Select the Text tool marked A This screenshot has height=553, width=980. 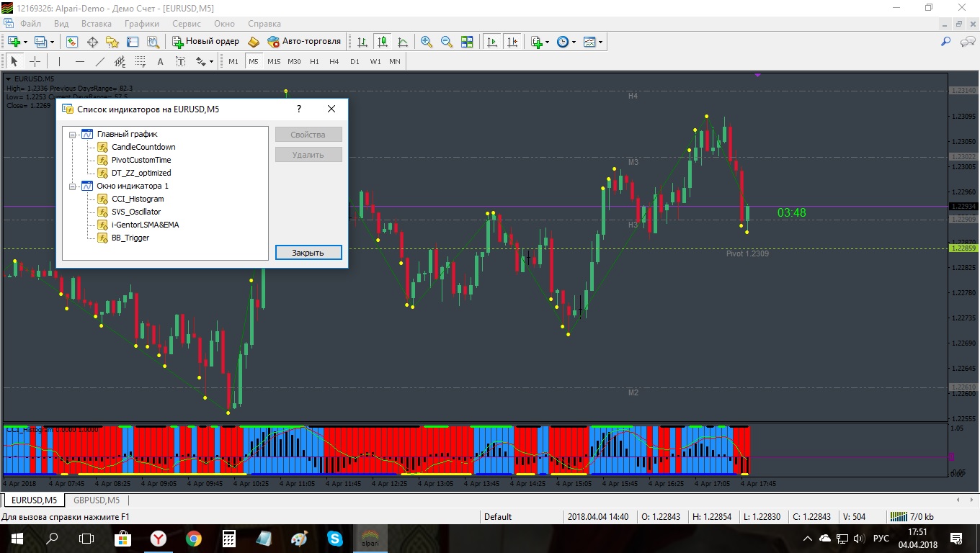[160, 61]
